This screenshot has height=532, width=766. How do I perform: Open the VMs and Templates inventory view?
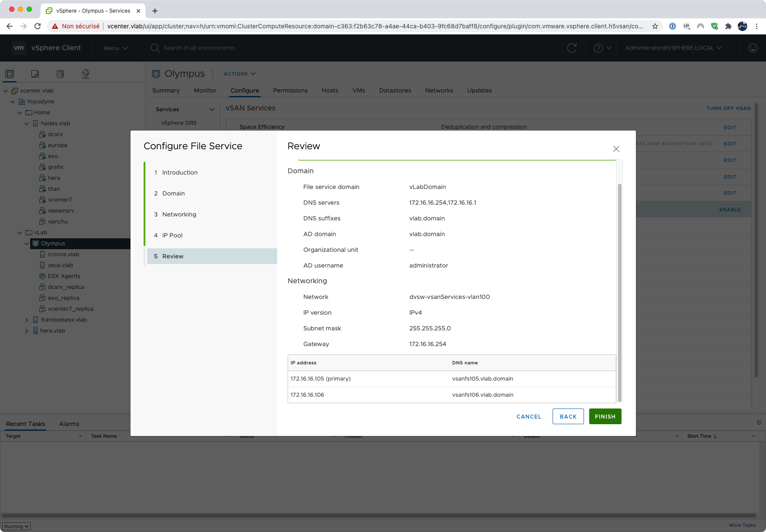pyautogui.click(x=35, y=74)
